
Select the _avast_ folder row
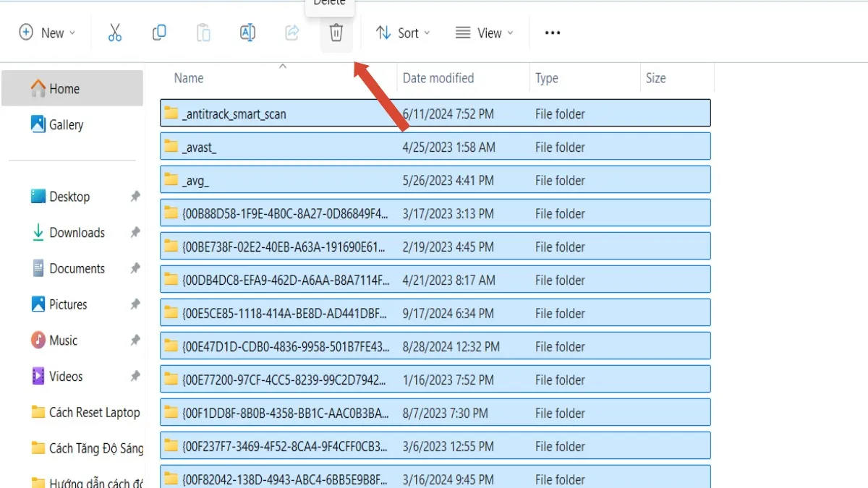[200, 147]
